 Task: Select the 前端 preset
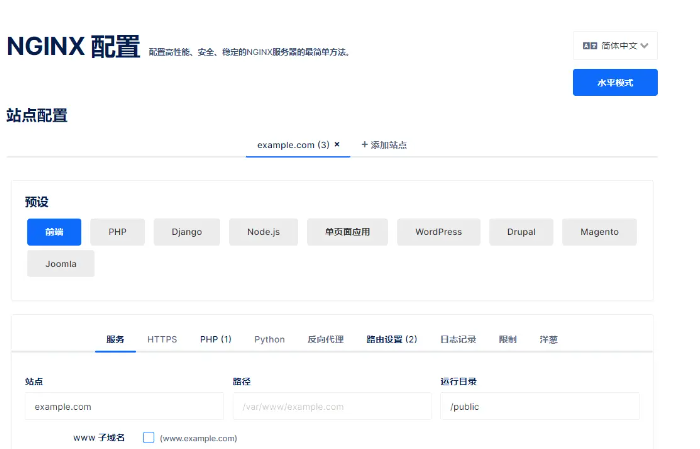[54, 232]
